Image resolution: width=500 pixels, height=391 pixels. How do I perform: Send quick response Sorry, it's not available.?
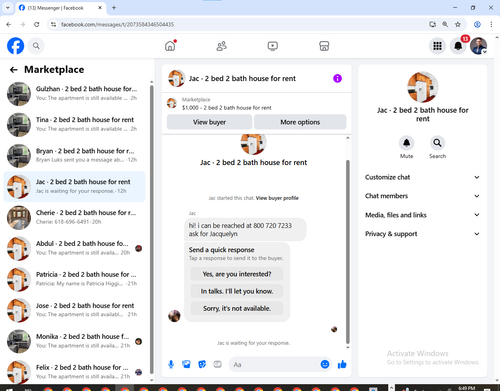pyautogui.click(x=237, y=308)
